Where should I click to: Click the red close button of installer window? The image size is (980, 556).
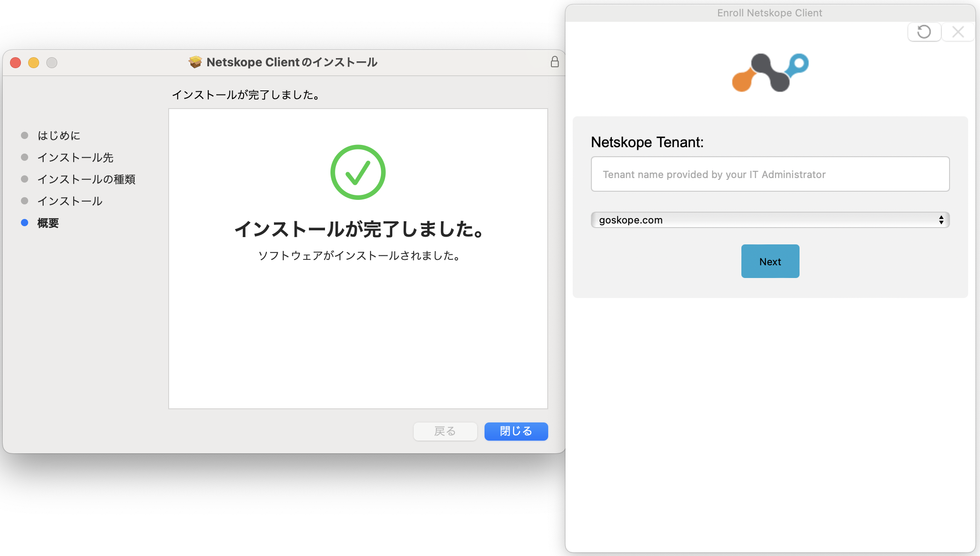coord(15,62)
